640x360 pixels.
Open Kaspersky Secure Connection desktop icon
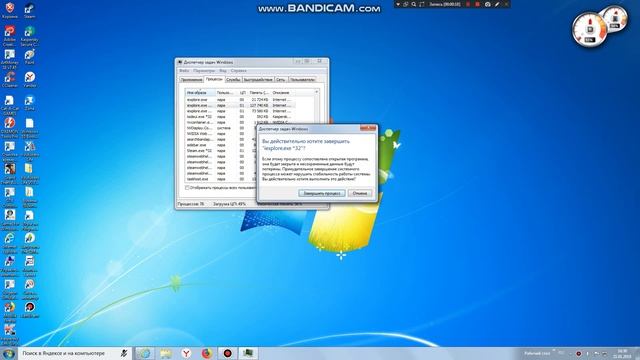[29, 35]
